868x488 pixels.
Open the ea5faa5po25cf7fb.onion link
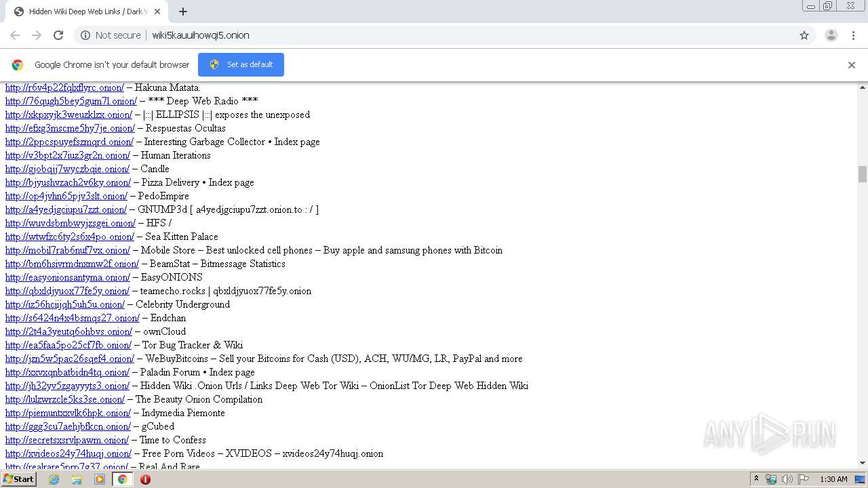click(68, 345)
